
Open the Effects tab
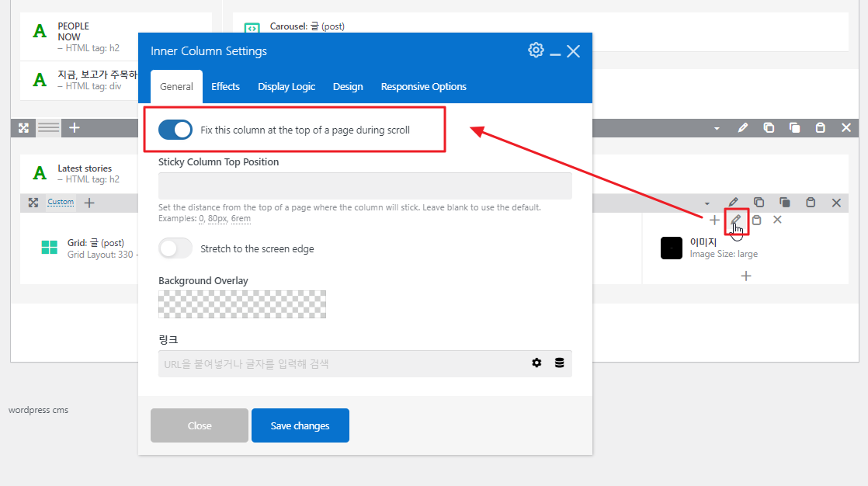pyautogui.click(x=225, y=86)
